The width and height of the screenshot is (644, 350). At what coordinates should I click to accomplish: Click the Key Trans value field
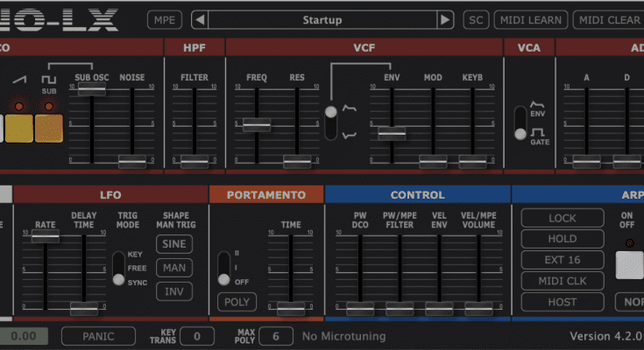(x=198, y=336)
